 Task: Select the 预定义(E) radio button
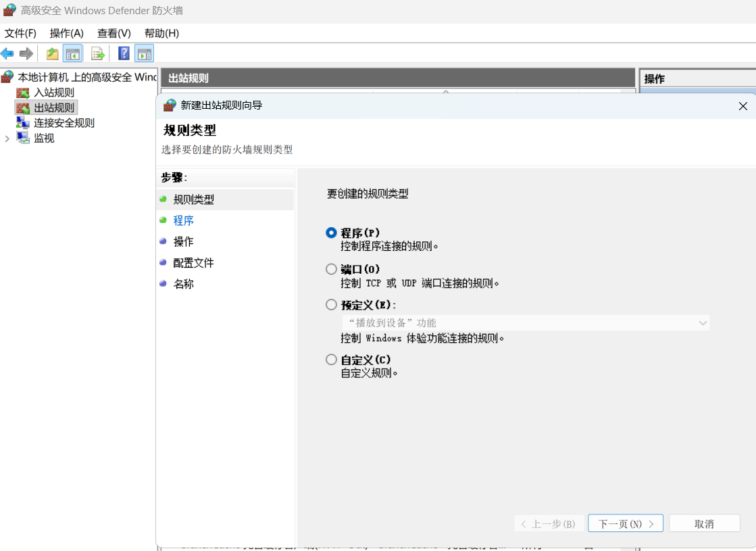pos(331,304)
